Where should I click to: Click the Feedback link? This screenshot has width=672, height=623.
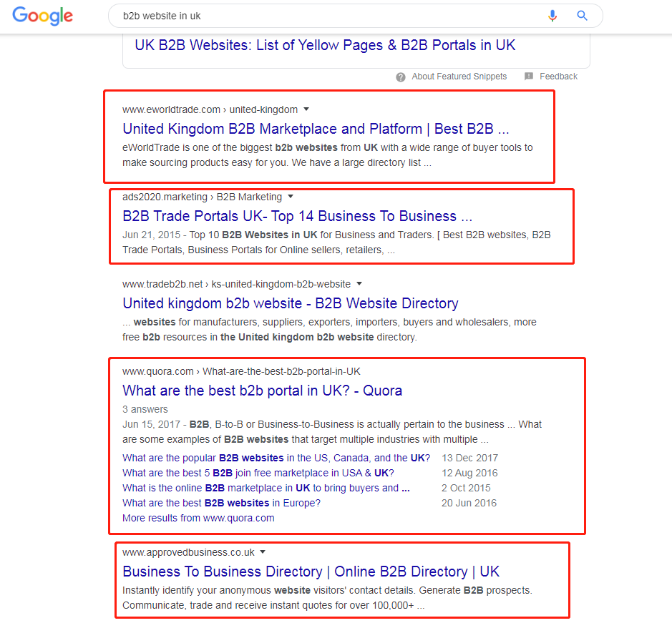point(558,77)
